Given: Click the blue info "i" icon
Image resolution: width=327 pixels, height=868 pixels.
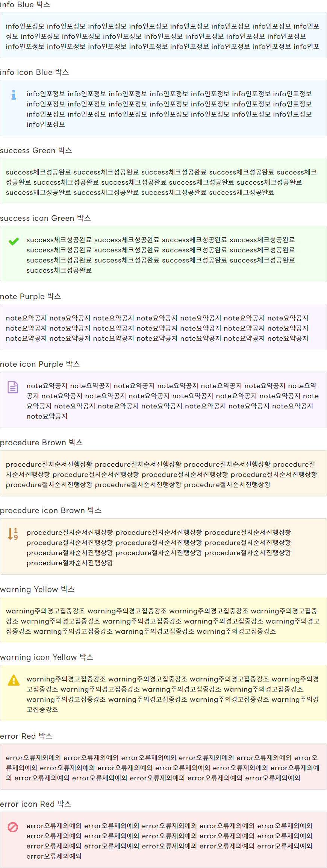Looking at the screenshot, I should click(14, 95).
